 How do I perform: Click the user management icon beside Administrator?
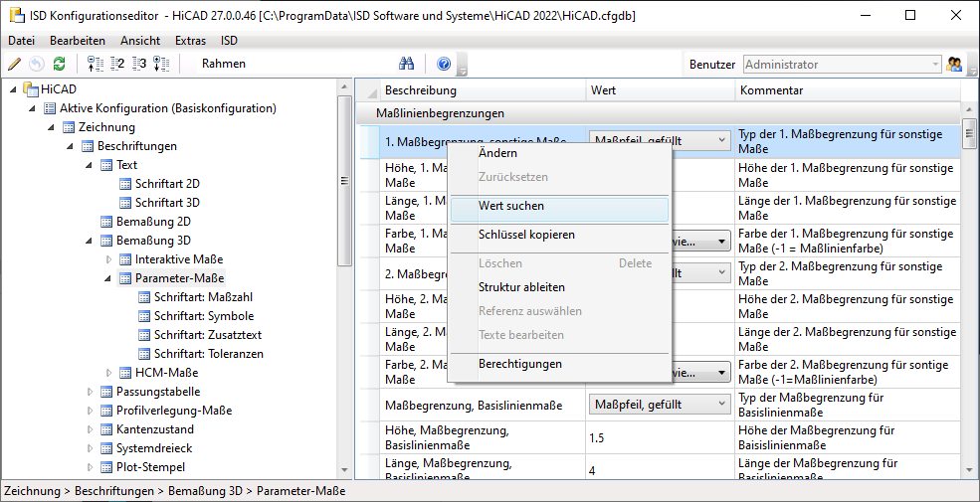pos(955,65)
